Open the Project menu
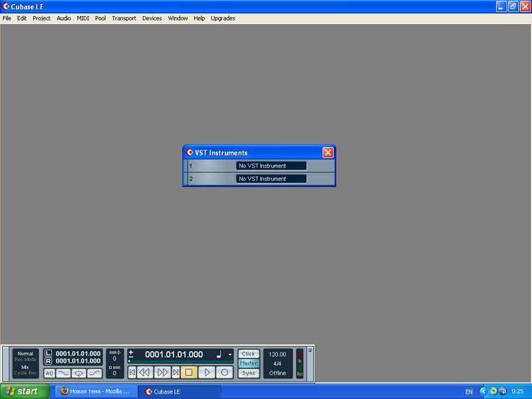 coord(41,19)
